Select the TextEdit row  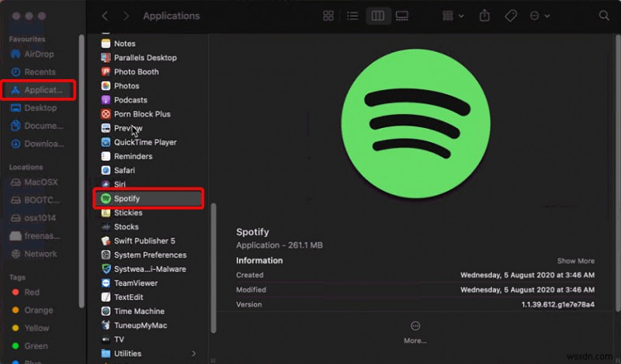coord(148,297)
